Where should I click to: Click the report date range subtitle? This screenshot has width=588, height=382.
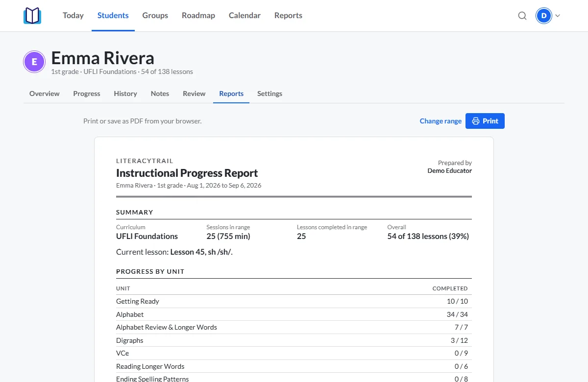[x=189, y=186]
